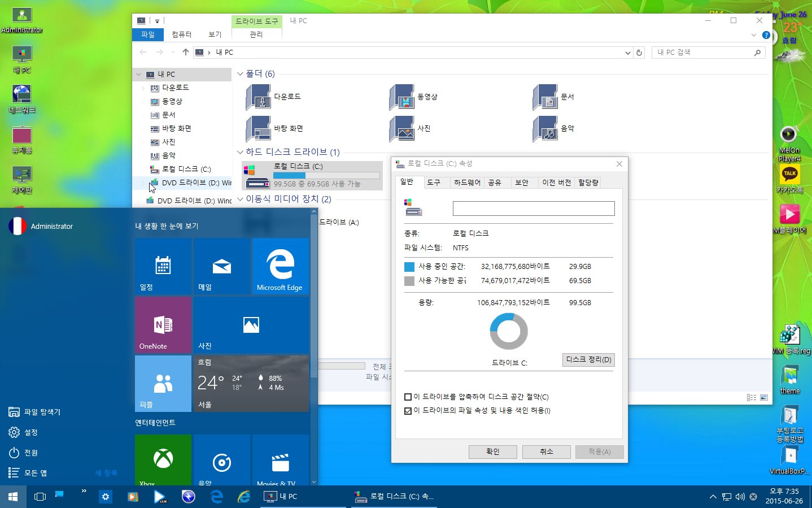
Task: Collapse the 이동식 미디어 장치 (2) group
Action: pos(240,199)
